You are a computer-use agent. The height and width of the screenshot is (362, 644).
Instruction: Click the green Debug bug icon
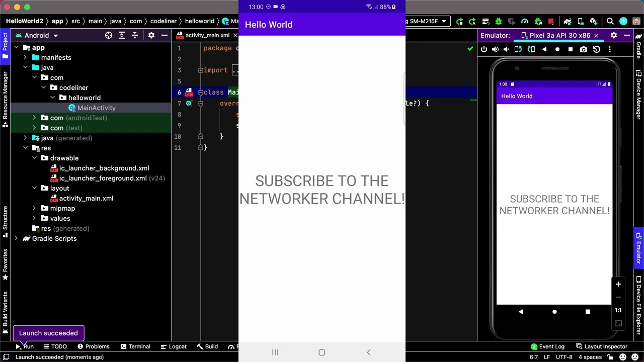[499, 21]
